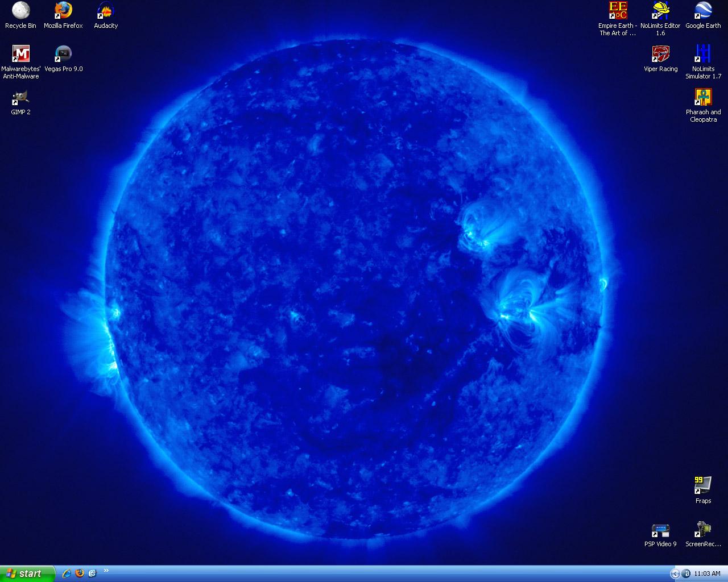Open the Start menu
Image resolution: width=728 pixels, height=582 pixels.
[27, 573]
